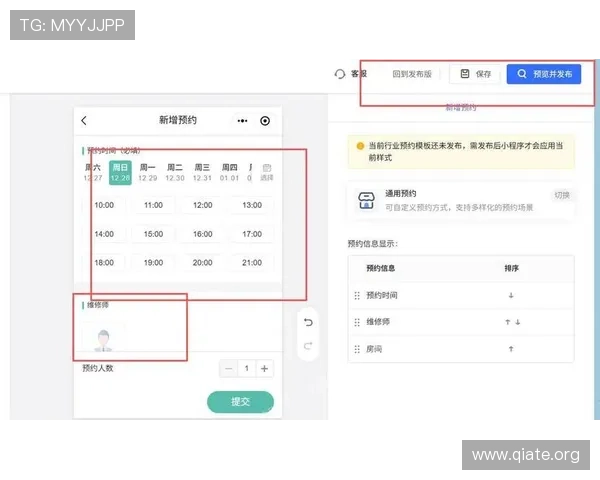Click the undo arrow icon
Screen dimensions: 600x480
coord(308,322)
